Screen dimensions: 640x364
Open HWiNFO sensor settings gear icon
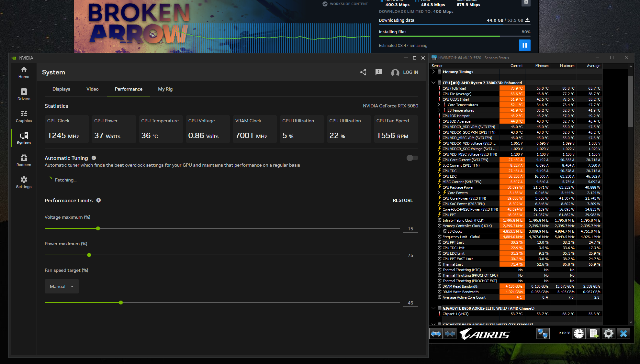608,333
